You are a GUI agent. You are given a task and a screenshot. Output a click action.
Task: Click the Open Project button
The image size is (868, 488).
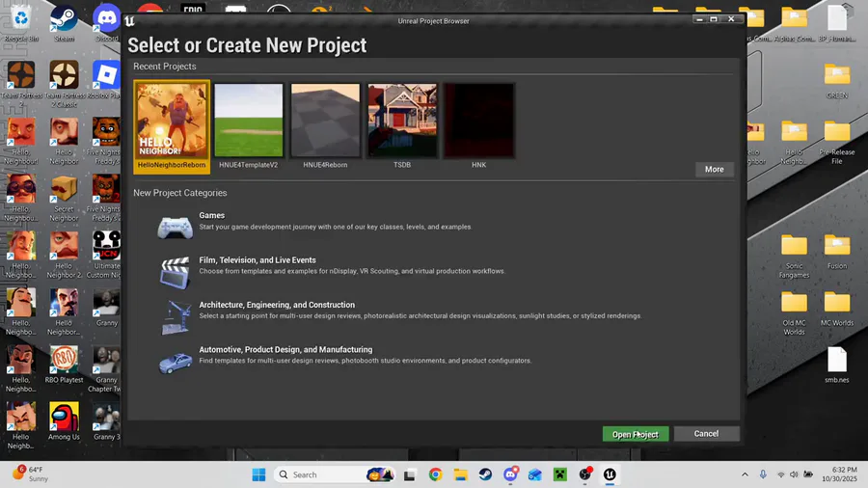tap(636, 434)
